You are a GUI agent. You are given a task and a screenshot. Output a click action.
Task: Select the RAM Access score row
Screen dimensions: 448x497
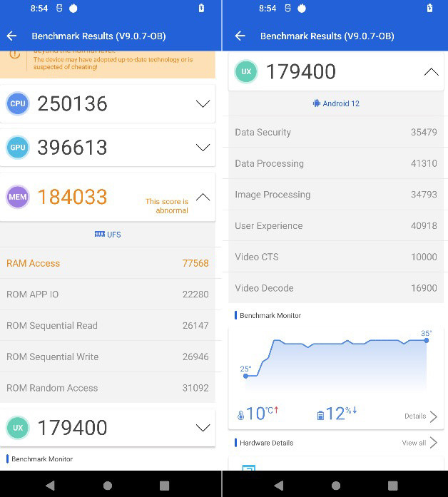(x=108, y=263)
